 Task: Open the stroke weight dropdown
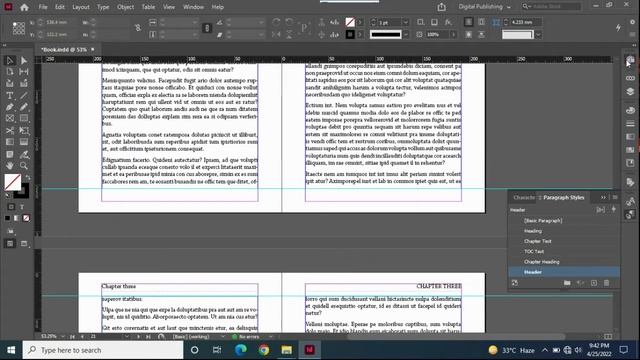tap(406, 22)
